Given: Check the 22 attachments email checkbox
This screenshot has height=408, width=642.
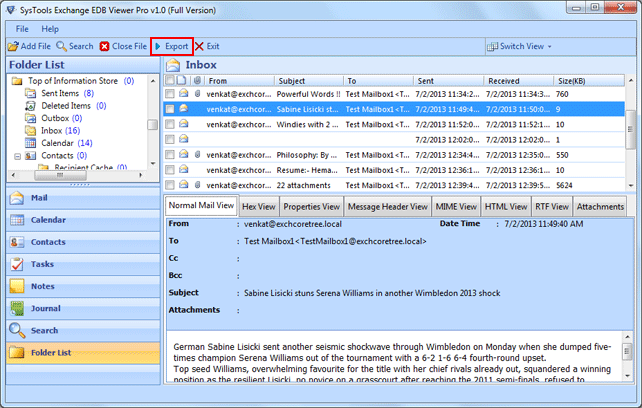Looking at the screenshot, I should [170, 185].
